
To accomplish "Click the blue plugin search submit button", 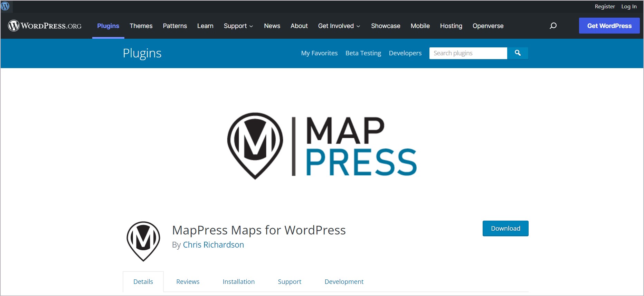I will coord(517,53).
